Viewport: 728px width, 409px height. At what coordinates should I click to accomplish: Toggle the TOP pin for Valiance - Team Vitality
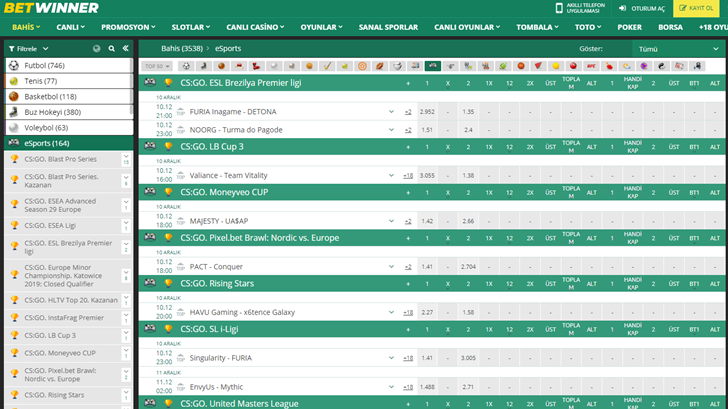click(x=181, y=175)
